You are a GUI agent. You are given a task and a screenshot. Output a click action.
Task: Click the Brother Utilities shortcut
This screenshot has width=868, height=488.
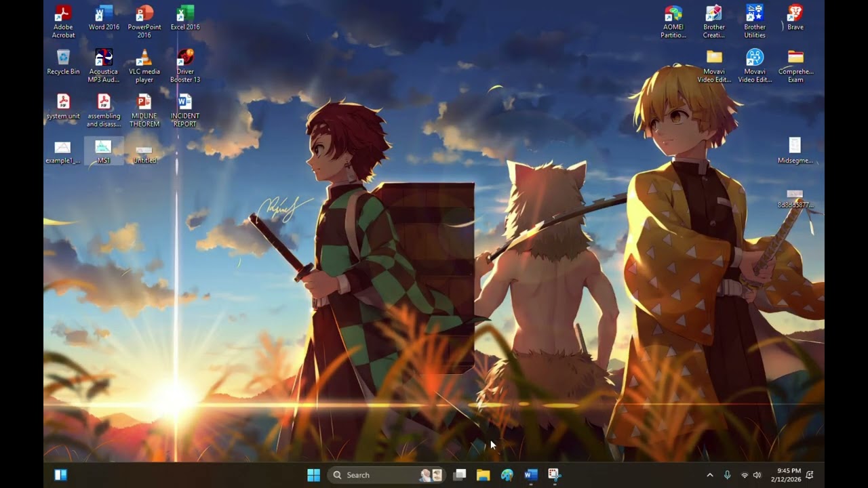click(x=755, y=22)
